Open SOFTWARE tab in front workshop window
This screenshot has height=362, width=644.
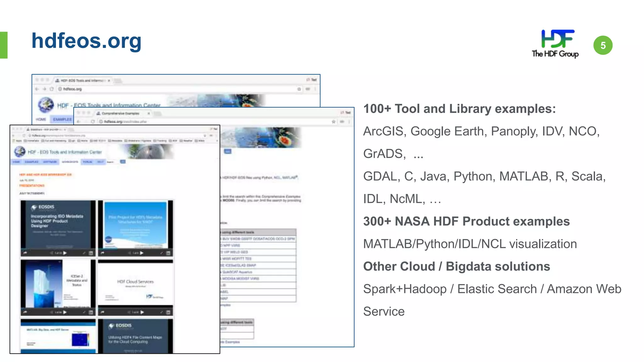click(50, 162)
